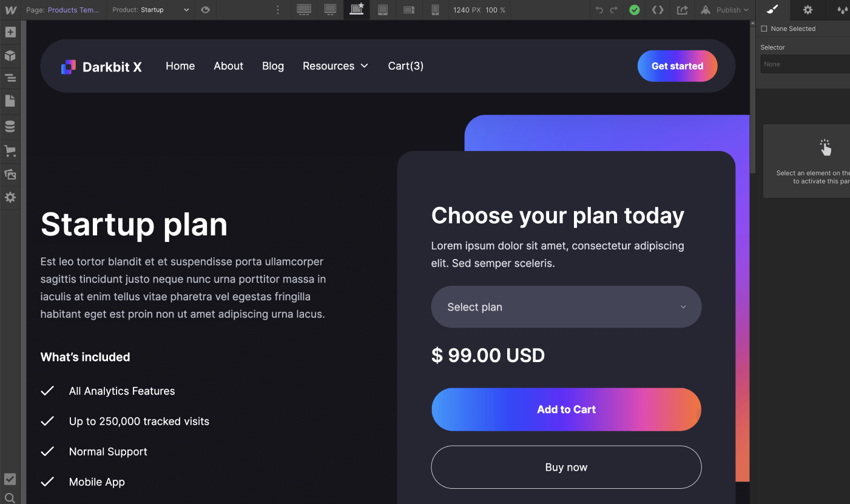This screenshot has width=850, height=504.
Task: Click the Add to Cart button
Action: [565, 409]
